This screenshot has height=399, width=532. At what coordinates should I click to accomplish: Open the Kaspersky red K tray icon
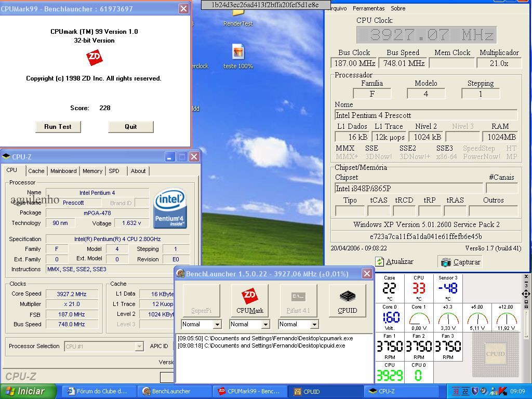coord(502,391)
